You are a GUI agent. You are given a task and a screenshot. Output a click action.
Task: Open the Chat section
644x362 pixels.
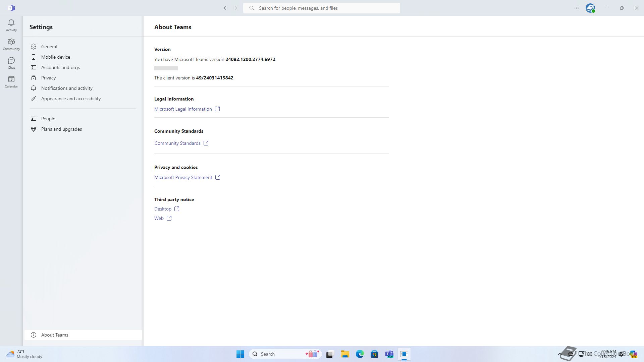(11, 63)
